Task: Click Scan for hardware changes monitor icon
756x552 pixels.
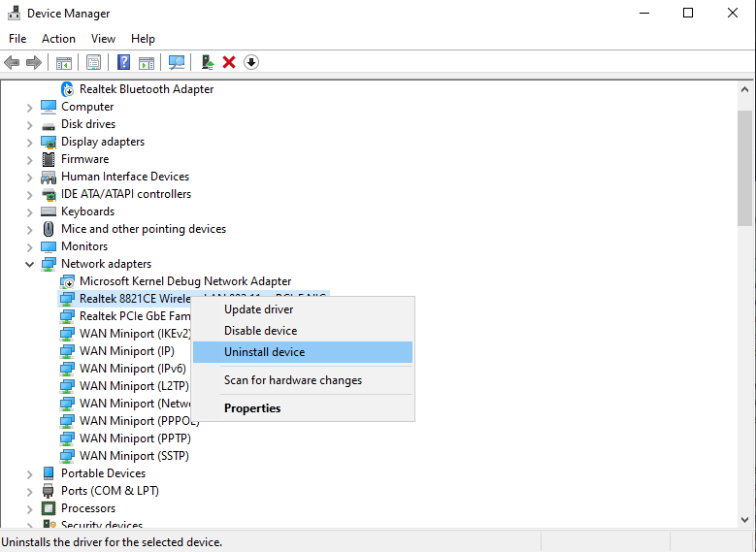Action: [177, 62]
